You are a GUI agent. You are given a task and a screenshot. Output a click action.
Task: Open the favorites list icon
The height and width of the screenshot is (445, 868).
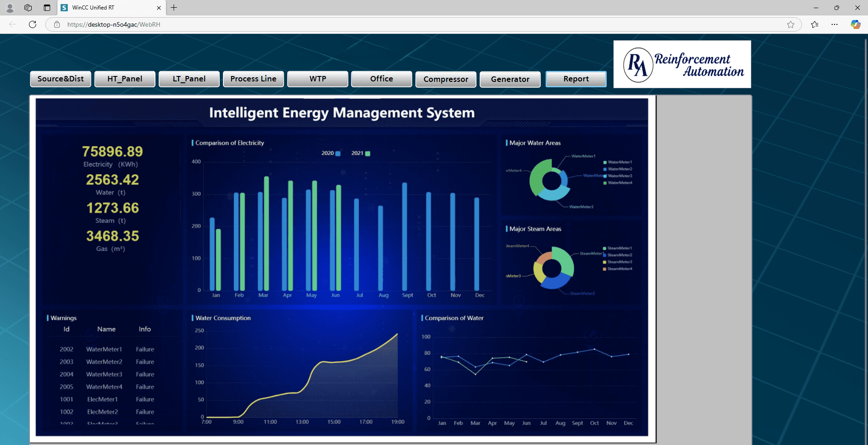pyautogui.click(x=815, y=24)
